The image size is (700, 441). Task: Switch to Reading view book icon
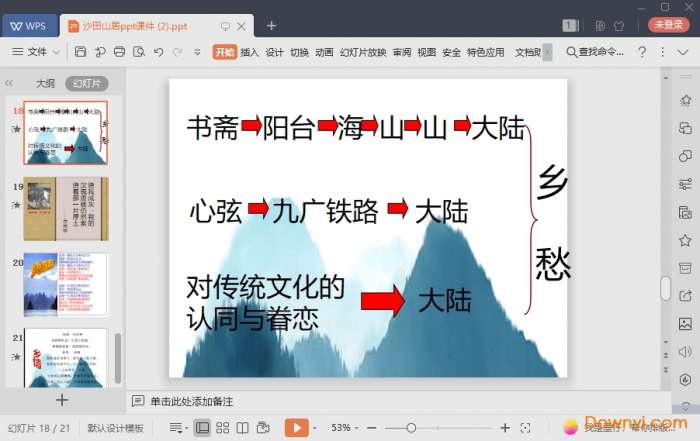click(x=242, y=428)
